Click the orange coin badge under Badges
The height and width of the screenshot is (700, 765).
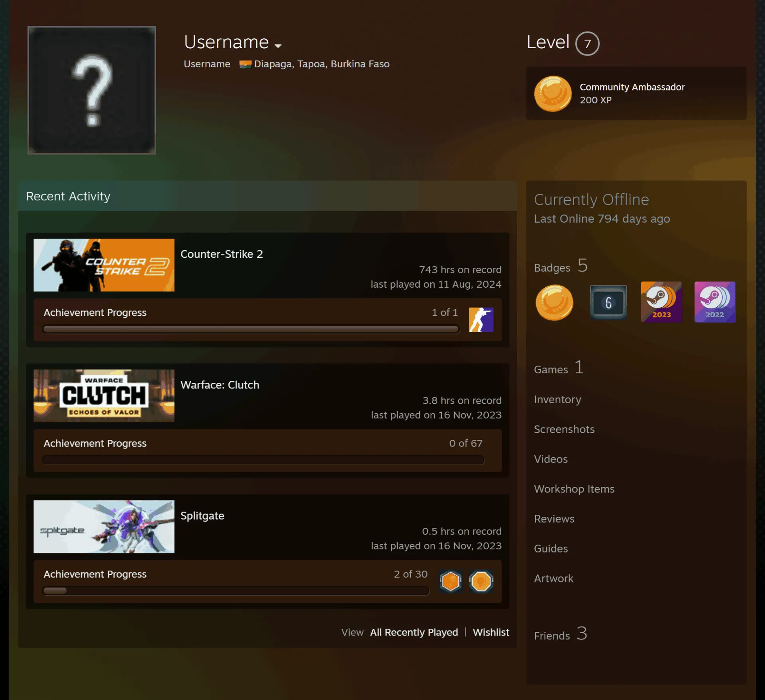(x=554, y=302)
